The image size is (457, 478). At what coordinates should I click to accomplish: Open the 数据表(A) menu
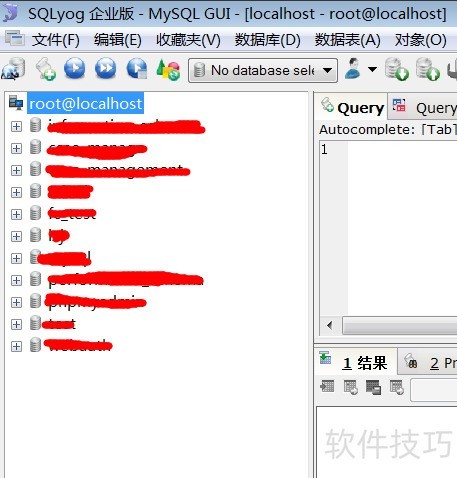[x=348, y=40]
